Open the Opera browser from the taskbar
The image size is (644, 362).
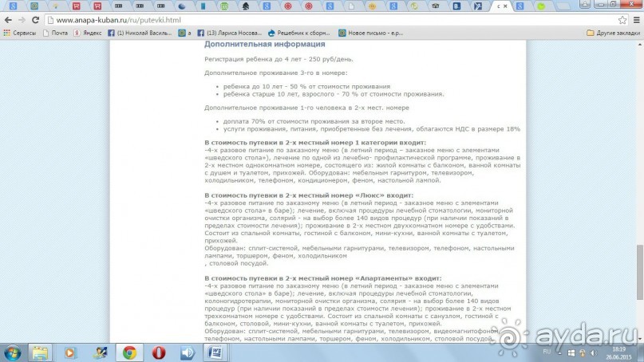(159, 352)
